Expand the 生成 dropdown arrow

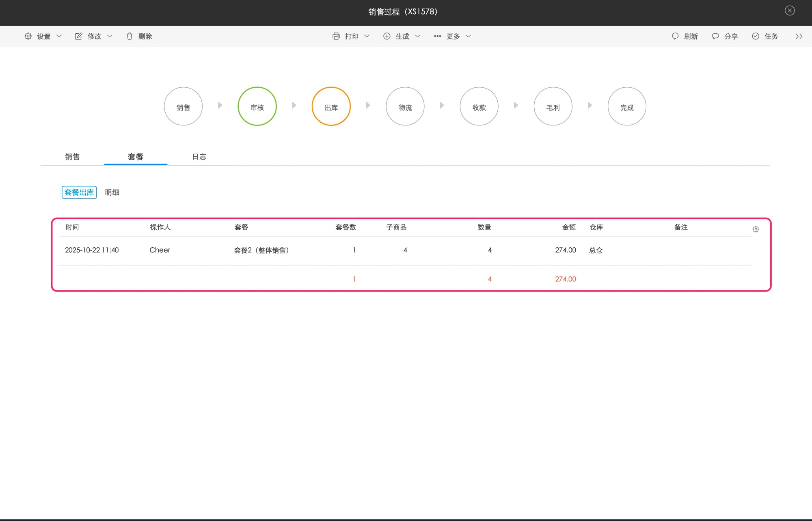tap(418, 36)
